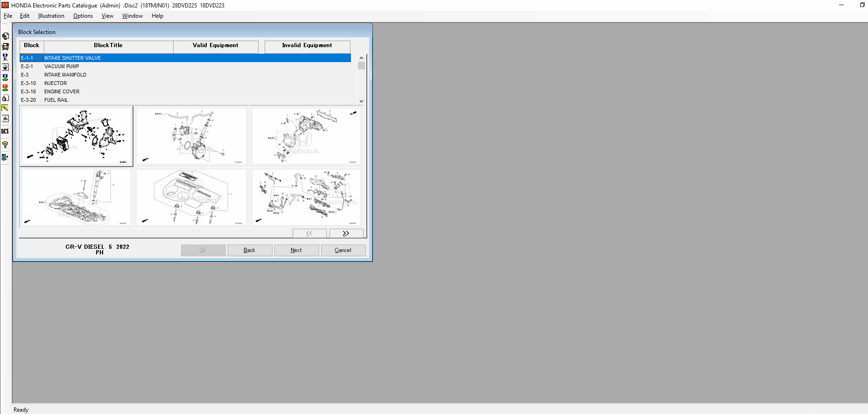Click the Valid Equipment column header
The width and height of the screenshot is (868, 414).
[x=215, y=46]
